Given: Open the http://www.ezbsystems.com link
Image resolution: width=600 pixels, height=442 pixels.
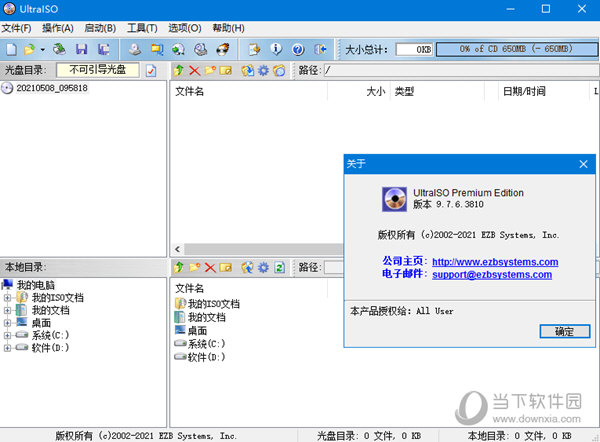Looking at the screenshot, I should (x=495, y=262).
